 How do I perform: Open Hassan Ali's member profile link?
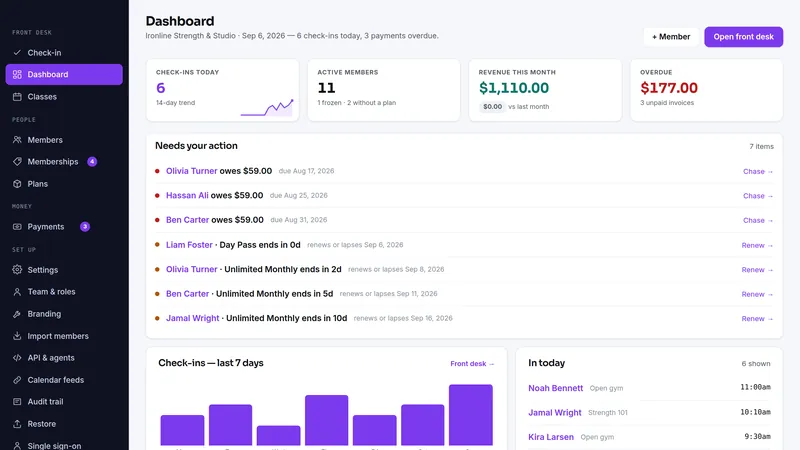pos(187,195)
